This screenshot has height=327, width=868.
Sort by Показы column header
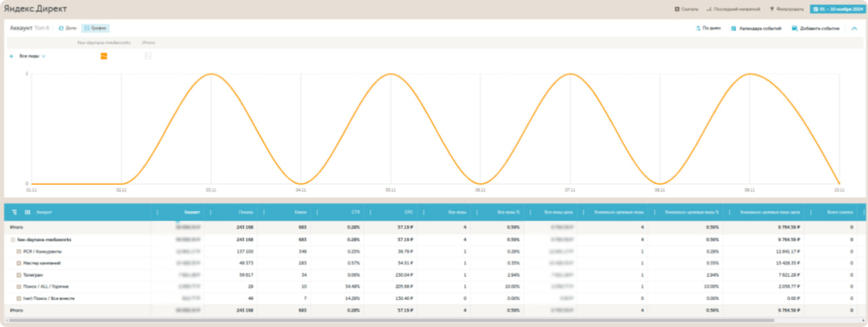(x=247, y=212)
